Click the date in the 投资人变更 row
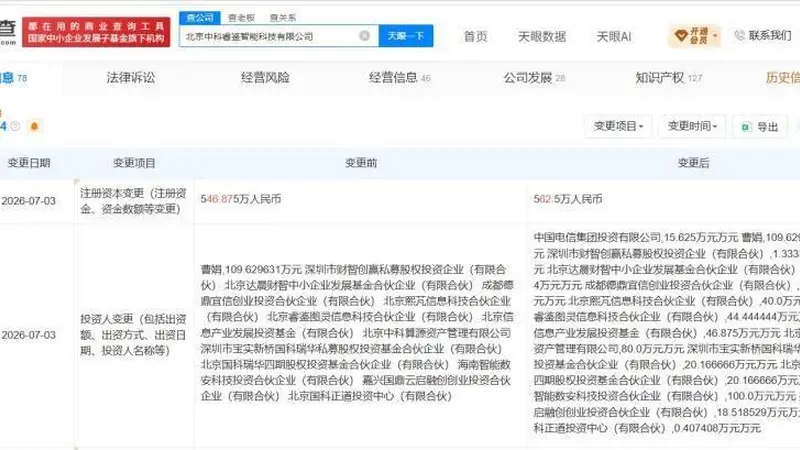800x450 pixels. pos(29,335)
